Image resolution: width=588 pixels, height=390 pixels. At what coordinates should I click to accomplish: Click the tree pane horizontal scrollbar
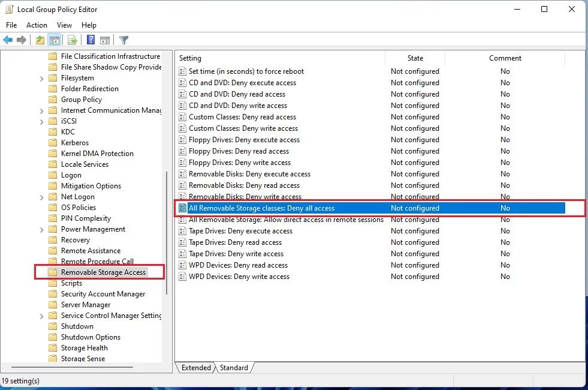click(72, 367)
